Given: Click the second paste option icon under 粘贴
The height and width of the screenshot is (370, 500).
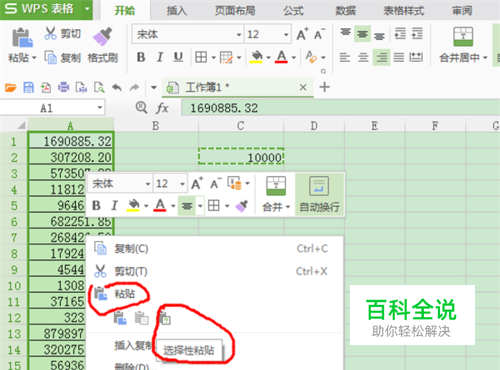Looking at the screenshot, I should (142, 318).
